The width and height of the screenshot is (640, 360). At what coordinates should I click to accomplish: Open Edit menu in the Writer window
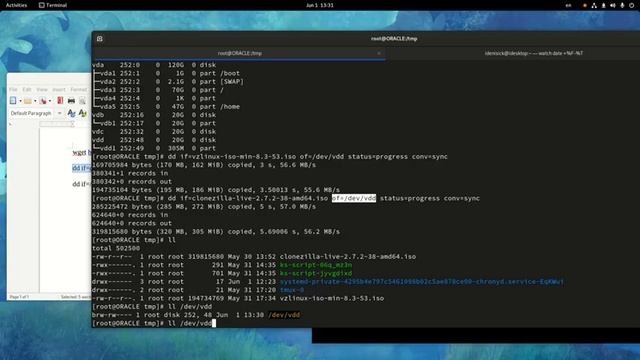pyautogui.click(x=27, y=89)
